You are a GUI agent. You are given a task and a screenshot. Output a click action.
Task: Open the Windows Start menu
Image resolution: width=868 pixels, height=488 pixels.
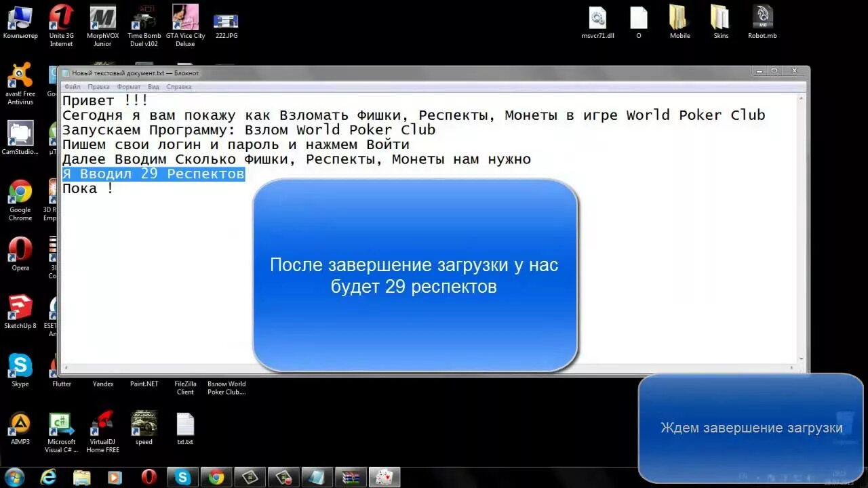(x=14, y=477)
